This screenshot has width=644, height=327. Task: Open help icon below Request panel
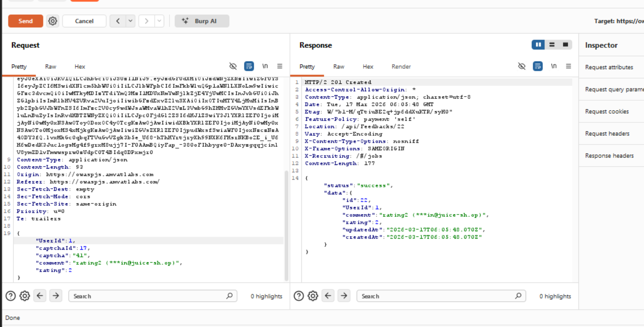click(11, 296)
